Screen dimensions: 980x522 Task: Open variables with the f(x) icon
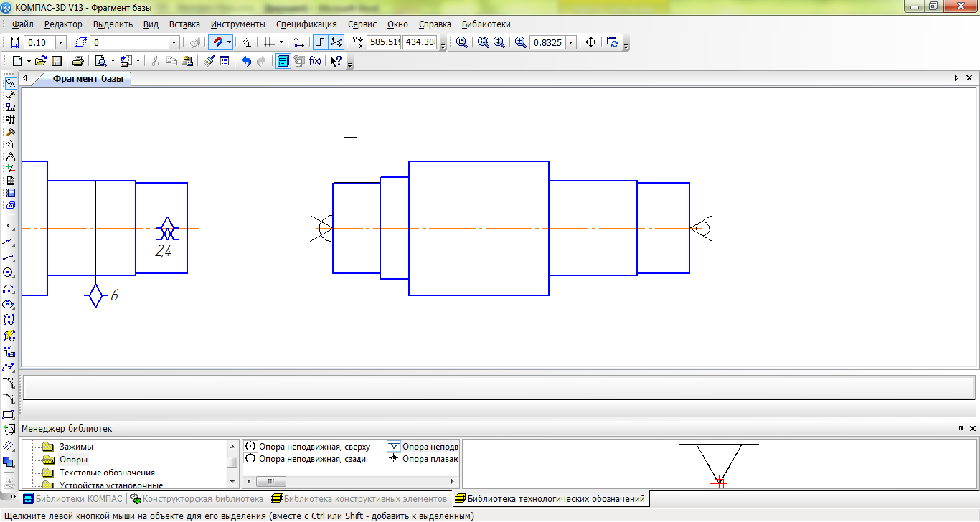tap(315, 62)
